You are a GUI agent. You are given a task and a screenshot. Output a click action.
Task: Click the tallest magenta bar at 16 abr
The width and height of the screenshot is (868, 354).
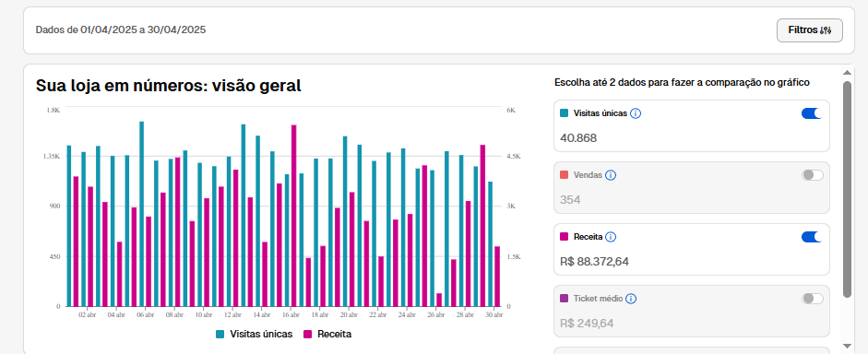tap(294, 216)
